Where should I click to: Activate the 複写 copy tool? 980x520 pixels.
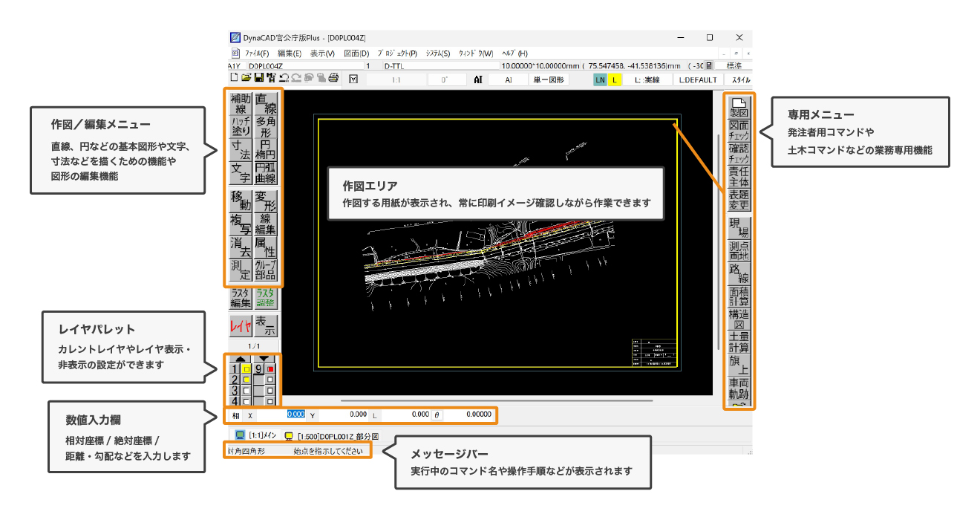(241, 224)
